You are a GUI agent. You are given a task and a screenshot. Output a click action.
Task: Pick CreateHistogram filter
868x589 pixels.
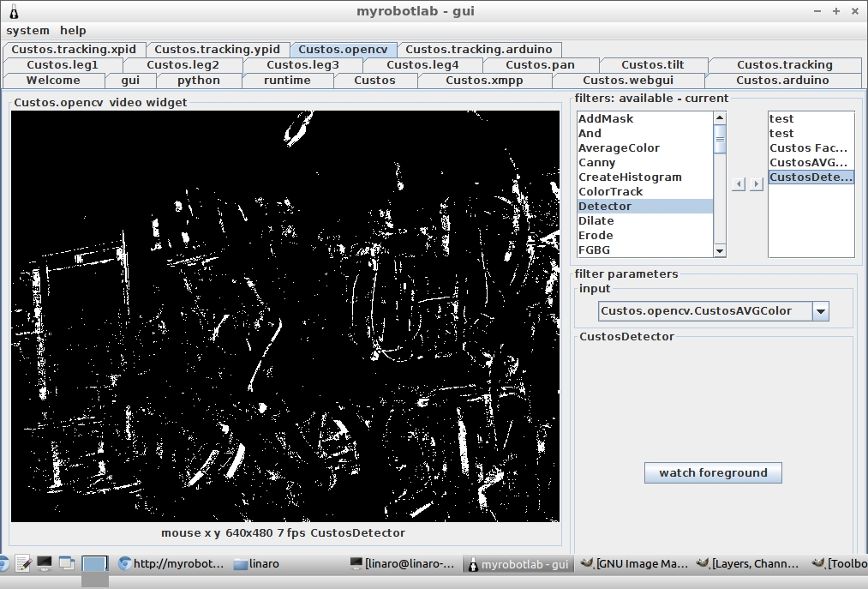645,177
